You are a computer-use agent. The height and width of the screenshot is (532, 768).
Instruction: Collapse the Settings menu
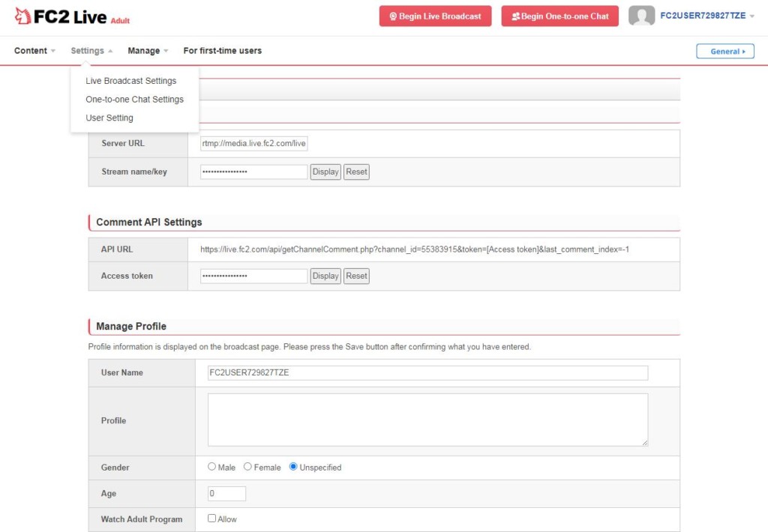tap(91, 50)
